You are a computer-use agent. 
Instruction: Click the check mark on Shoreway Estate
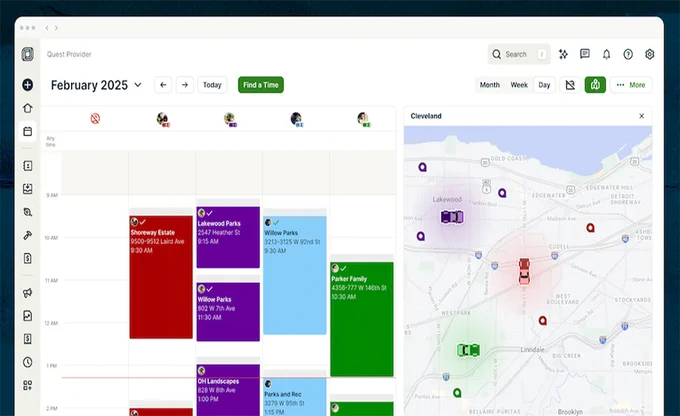tap(143, 222)
